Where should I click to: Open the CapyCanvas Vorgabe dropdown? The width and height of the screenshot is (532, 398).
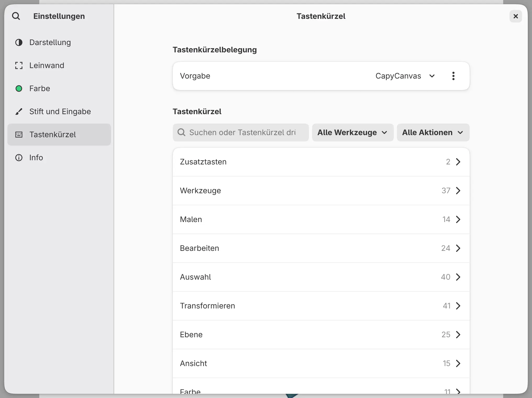point(405,76)
